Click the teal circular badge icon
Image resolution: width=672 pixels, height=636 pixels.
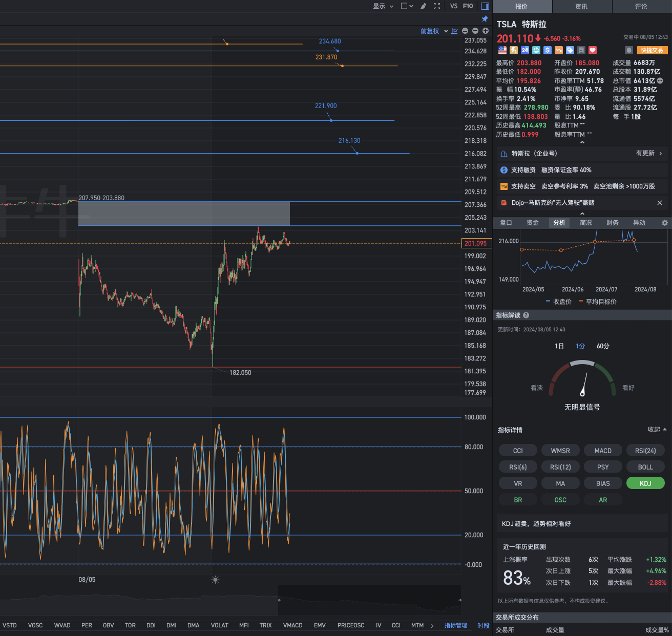coord(536,50)
